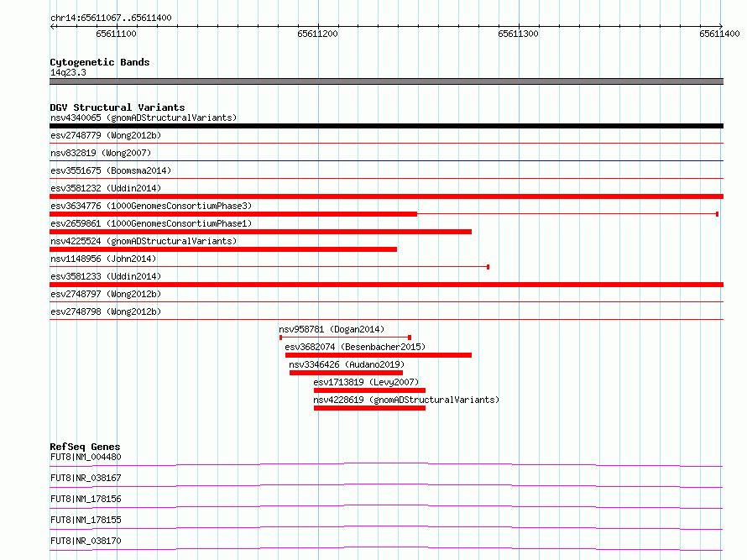Click the 14q23.3 band label
Image resolution: width=747 pixels, height=560 pixels.
(x=68, y=72)
